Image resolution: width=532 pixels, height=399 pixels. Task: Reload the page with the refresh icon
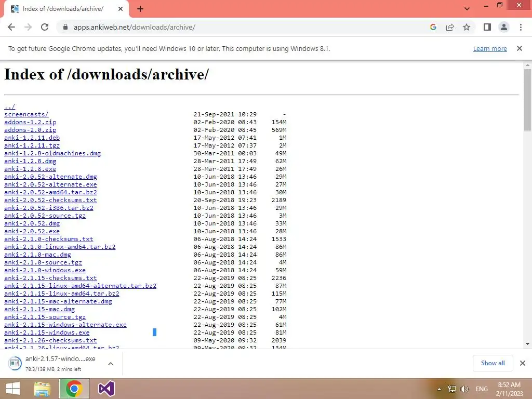pyautogui.click(x=45, y=27)
